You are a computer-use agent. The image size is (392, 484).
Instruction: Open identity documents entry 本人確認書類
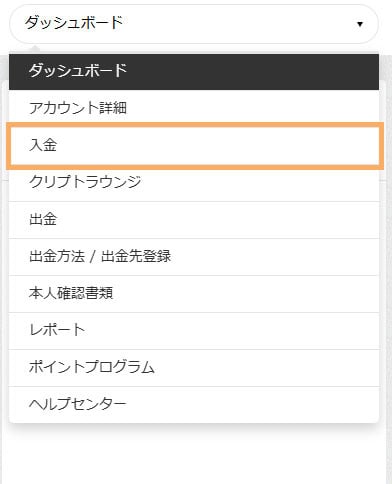click(194, 294)
